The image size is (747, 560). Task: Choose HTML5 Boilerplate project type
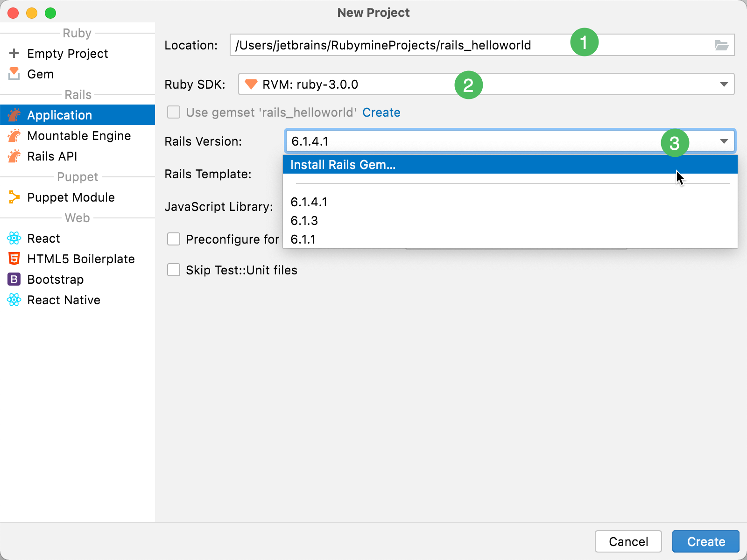[78, 259]
